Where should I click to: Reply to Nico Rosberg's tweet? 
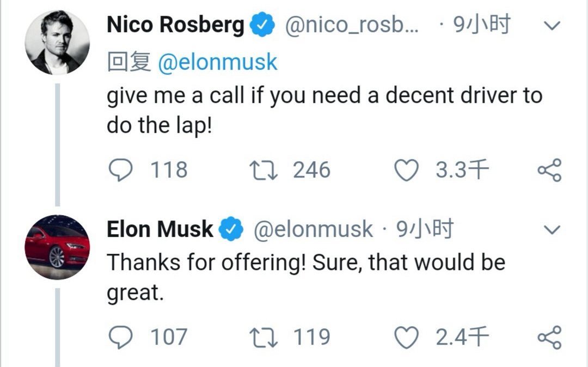pyautogui.click(x=120, y=170)
